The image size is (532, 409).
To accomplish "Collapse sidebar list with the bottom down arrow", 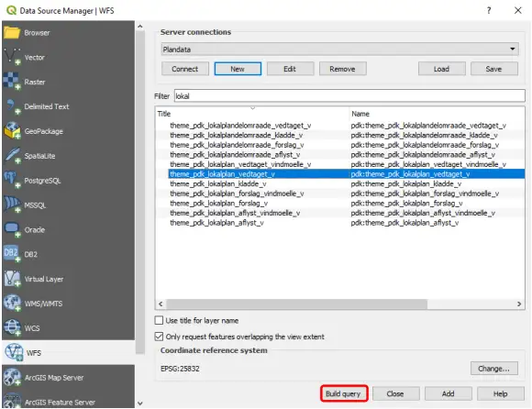I will (139, 403).
